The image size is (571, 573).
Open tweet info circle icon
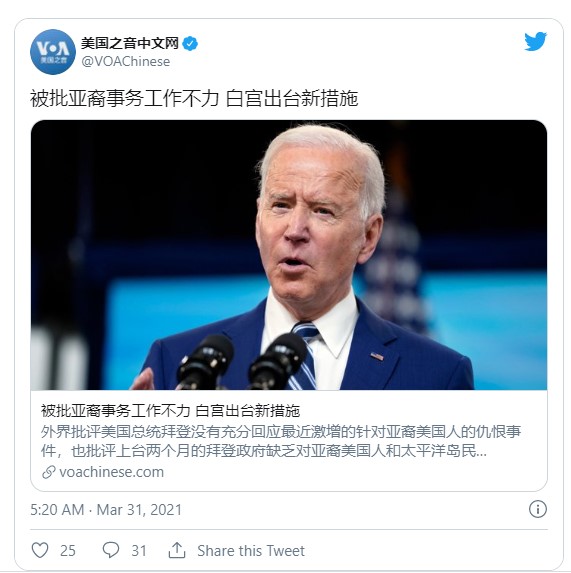(x=538, y=509)
